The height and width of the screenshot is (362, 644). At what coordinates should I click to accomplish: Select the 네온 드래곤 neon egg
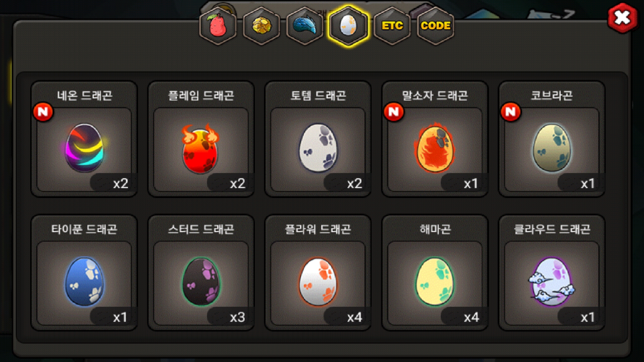(84, 147)
